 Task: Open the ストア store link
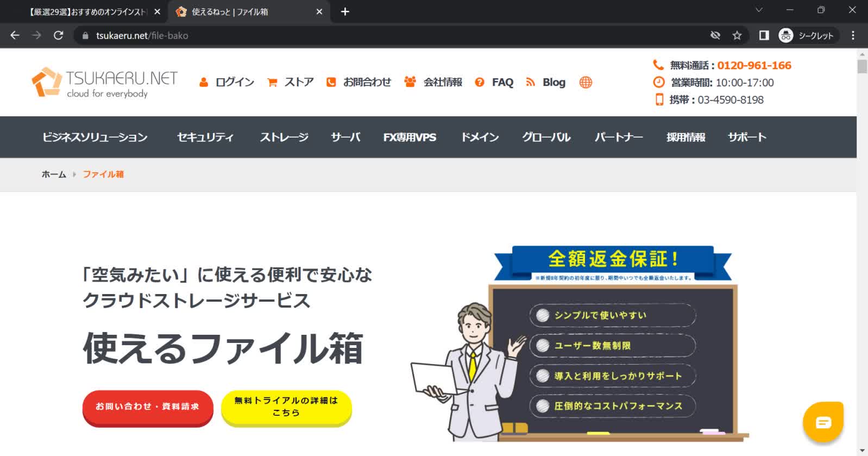[x=291, y=82]
